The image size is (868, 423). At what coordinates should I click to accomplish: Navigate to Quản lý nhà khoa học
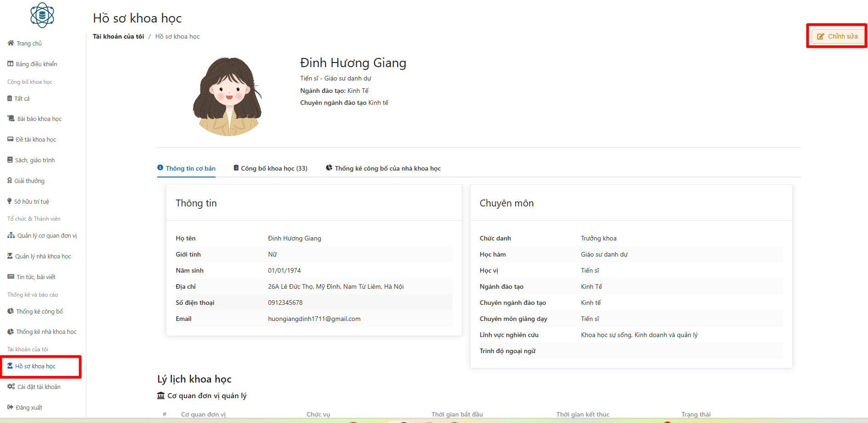(43, 256)
